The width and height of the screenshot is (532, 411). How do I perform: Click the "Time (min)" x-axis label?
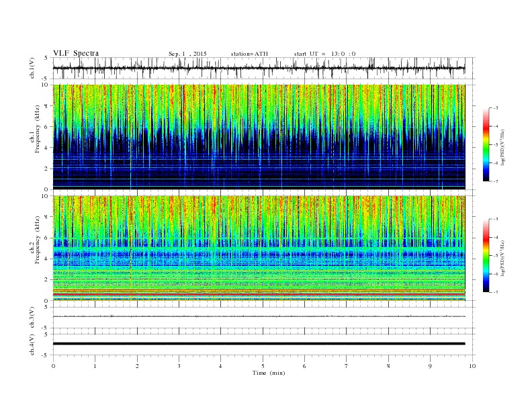(x=269, y=373)
